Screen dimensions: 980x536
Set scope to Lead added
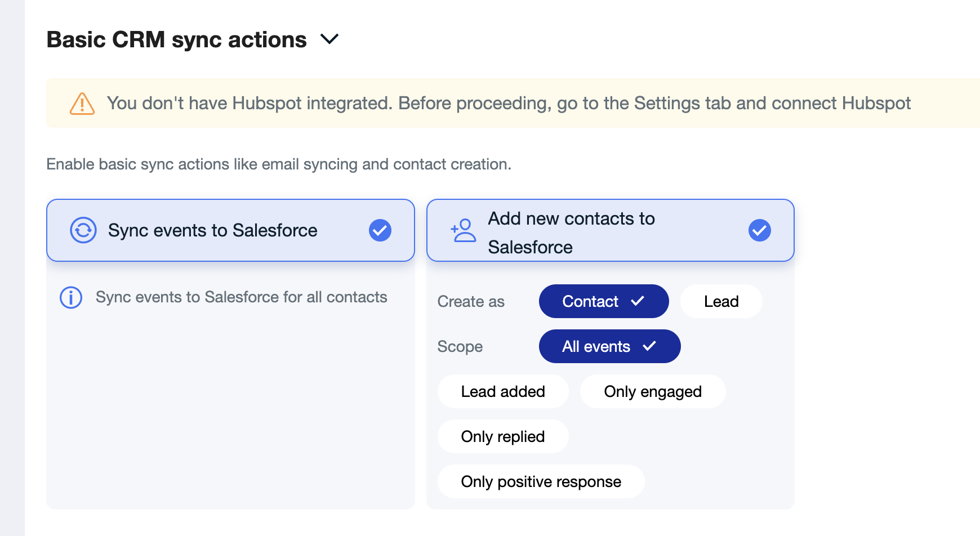(x=503, y=391)
